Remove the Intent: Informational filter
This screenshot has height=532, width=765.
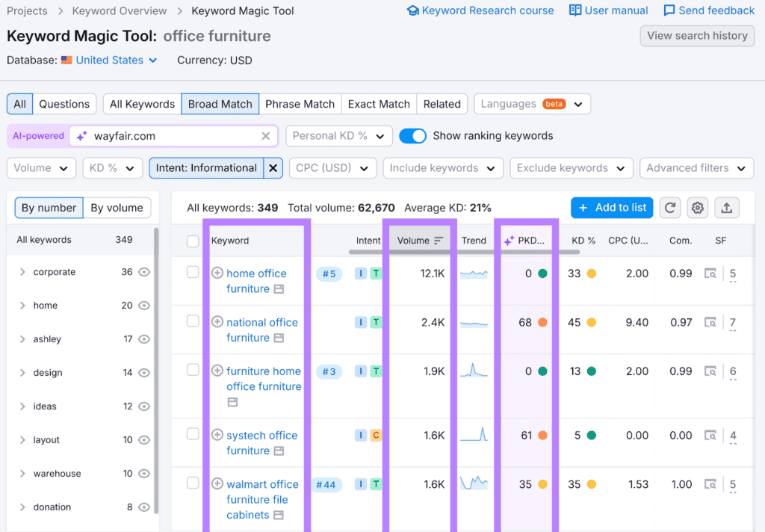[273, 168]
